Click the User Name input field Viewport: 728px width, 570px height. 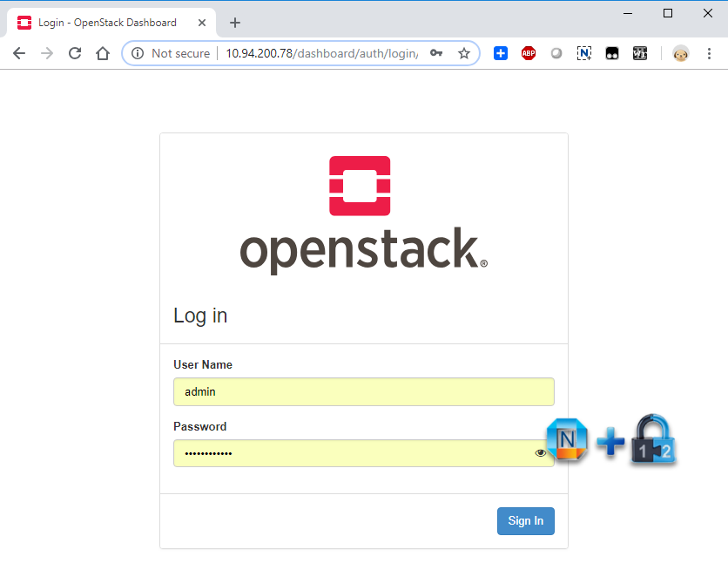(363, 391)
